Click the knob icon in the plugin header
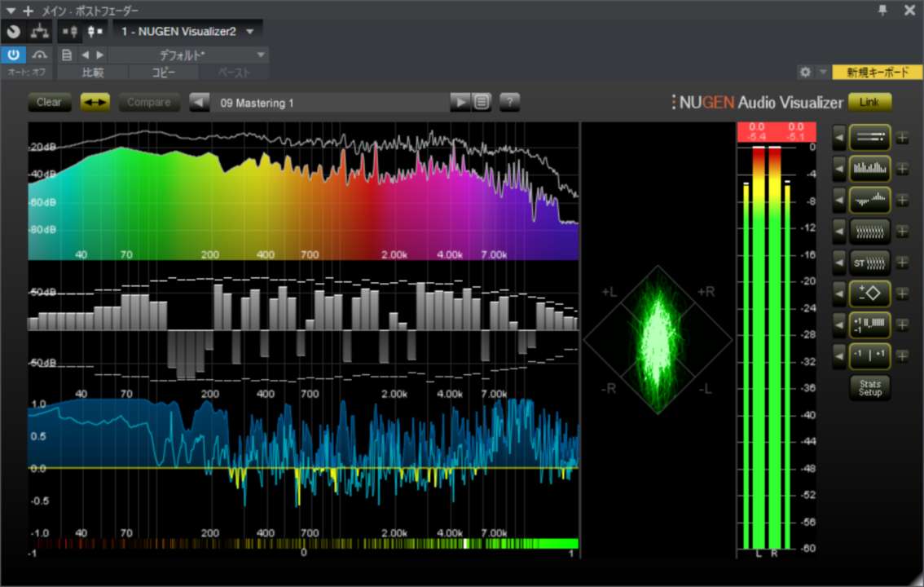The width and height of the screenshot is (924, 587). click(x=13, y=32)
